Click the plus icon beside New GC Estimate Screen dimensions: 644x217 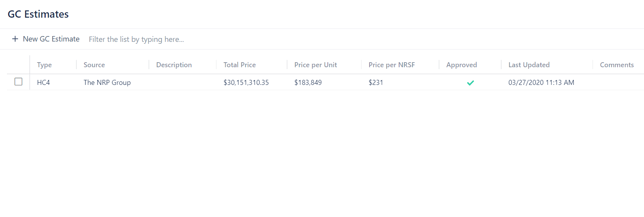pos(15,39)
